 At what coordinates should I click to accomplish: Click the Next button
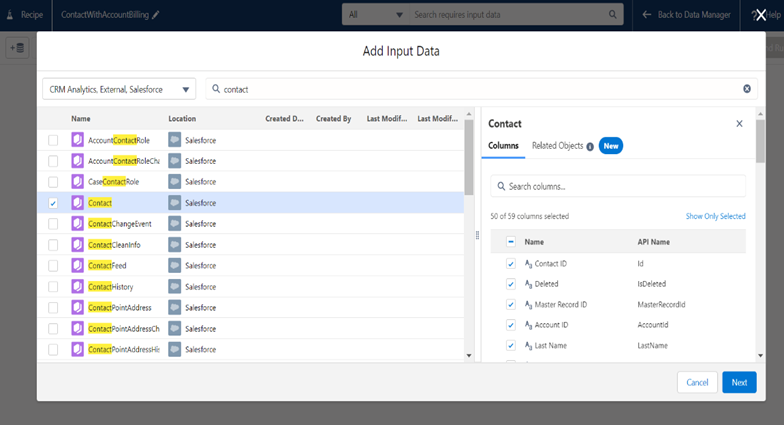pos(739,382)
